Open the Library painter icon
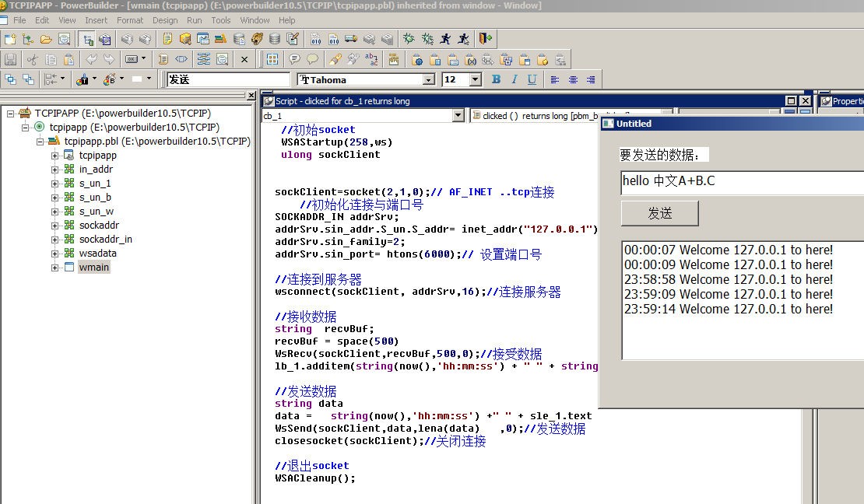The width and height of the screenshot is (864, 504). (x=220, y=39)
